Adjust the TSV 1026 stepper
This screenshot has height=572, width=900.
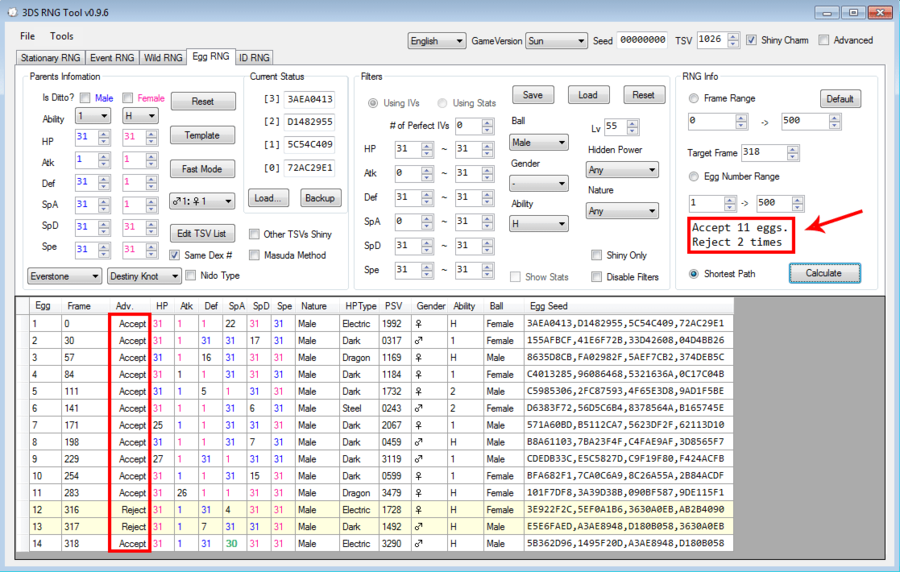click(733, 40)
